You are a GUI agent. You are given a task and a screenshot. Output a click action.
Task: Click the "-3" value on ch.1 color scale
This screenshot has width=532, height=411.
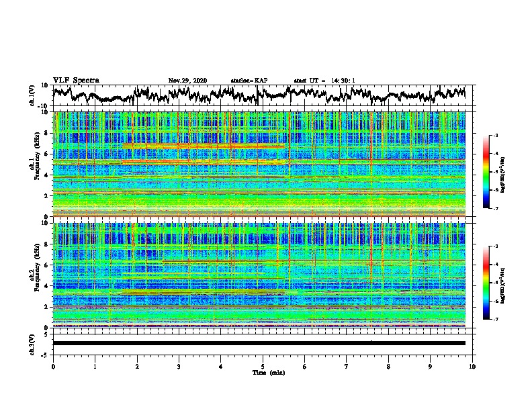(495, 135)
